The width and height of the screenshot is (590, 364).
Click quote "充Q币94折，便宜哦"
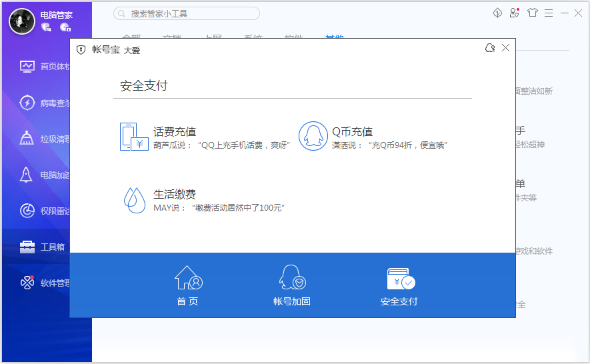407,145
